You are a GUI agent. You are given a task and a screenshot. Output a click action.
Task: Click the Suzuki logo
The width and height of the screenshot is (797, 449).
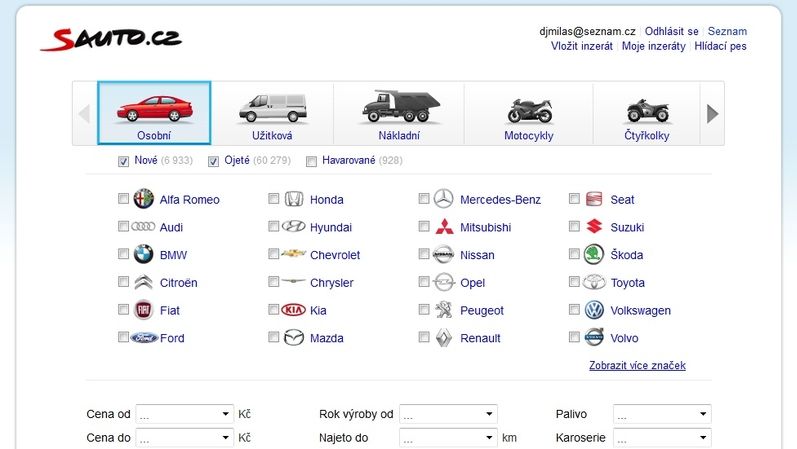(594, 226)
